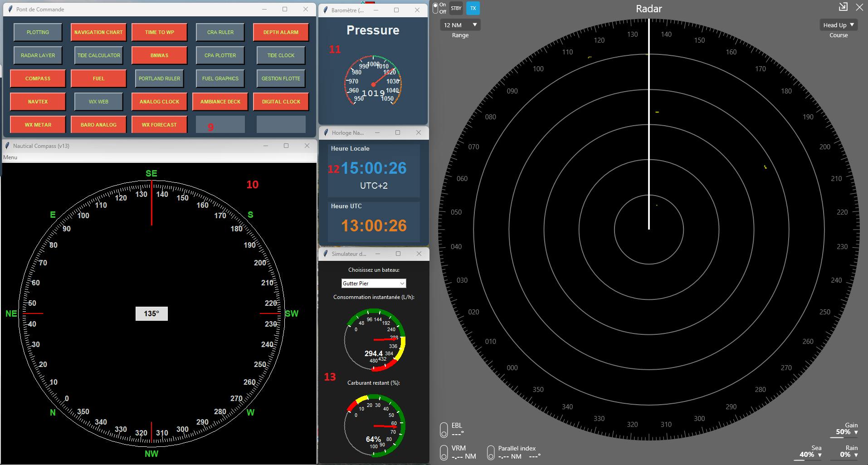Click the 135° heading field

point(151,313)
